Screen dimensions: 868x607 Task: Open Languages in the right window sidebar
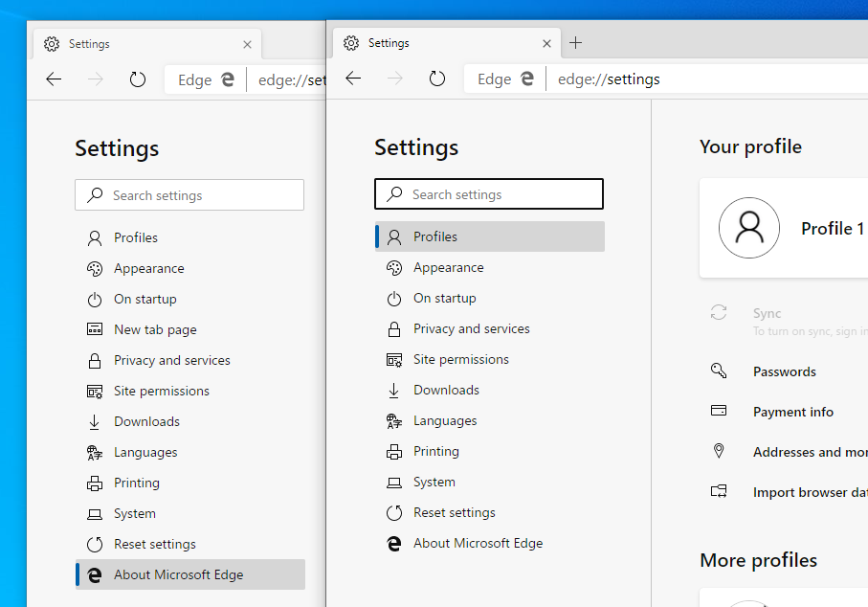click(x=489, y=421)
